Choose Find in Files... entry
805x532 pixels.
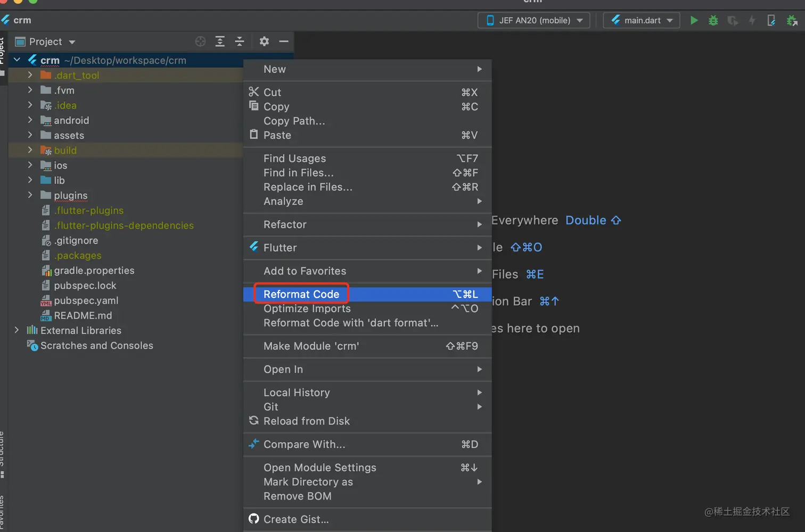(367, 173)
